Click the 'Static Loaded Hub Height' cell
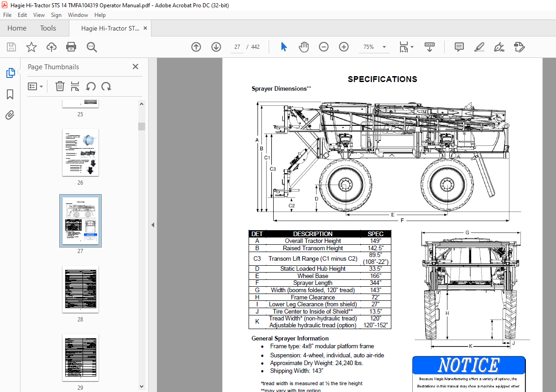The image size is (556, 392). pos(313,268)
